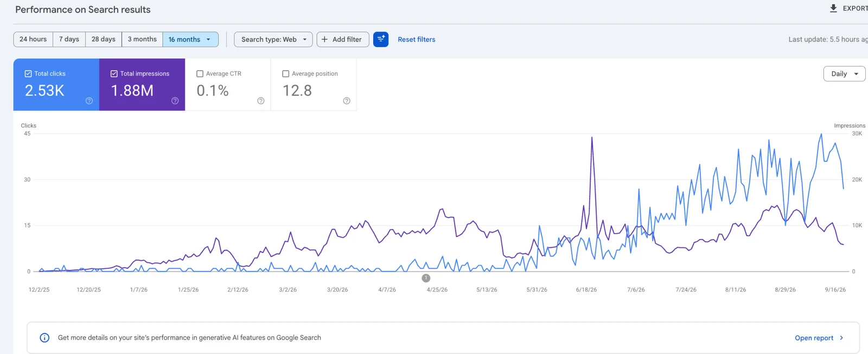This screenshot has height=354, width=868.
Task: Select the 24 hours date range
Action: tap(33, 39)
